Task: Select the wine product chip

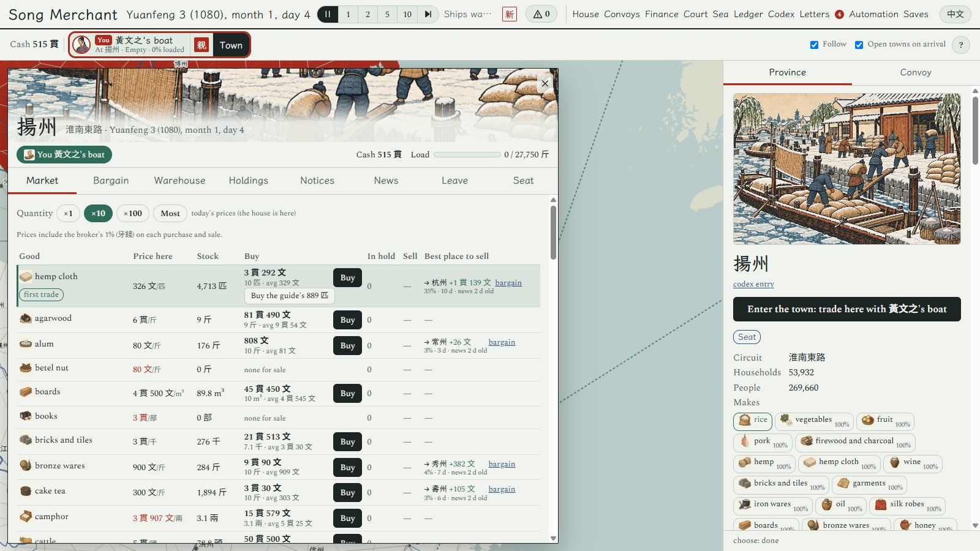Action: click(x=913, y=463)
